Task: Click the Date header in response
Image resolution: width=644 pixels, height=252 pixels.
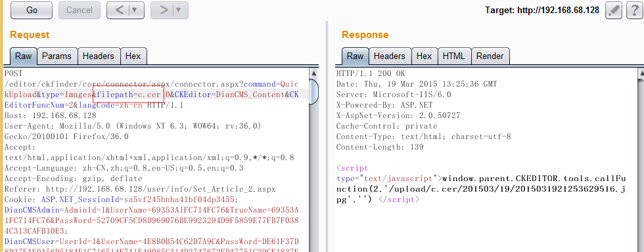Action: tap(417, 84)
